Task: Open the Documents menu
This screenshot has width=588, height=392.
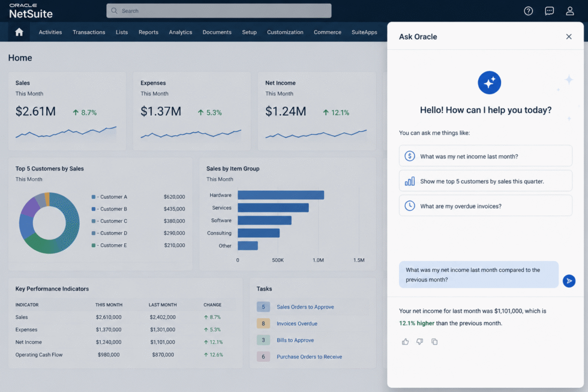Action: [217, 32]
